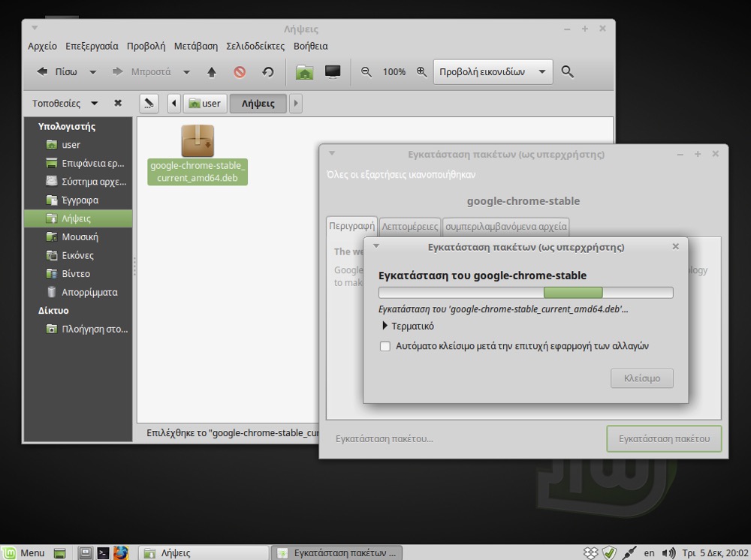The height and width of the screenshot is (560, 751).
Task: Open the Σελιδοδείκτες menu
Action: click(x=255, y=46)
